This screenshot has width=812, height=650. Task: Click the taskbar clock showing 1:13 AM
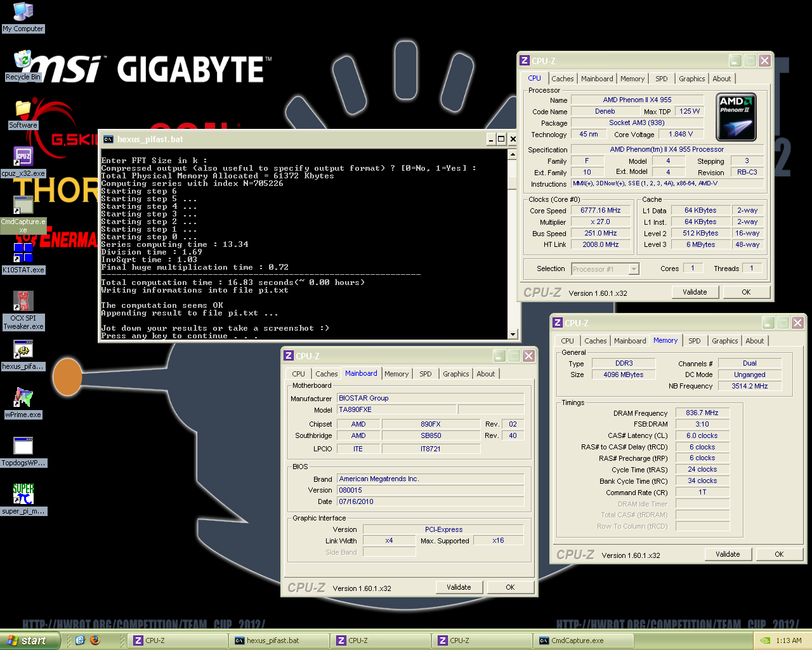[x=789, y=640]
